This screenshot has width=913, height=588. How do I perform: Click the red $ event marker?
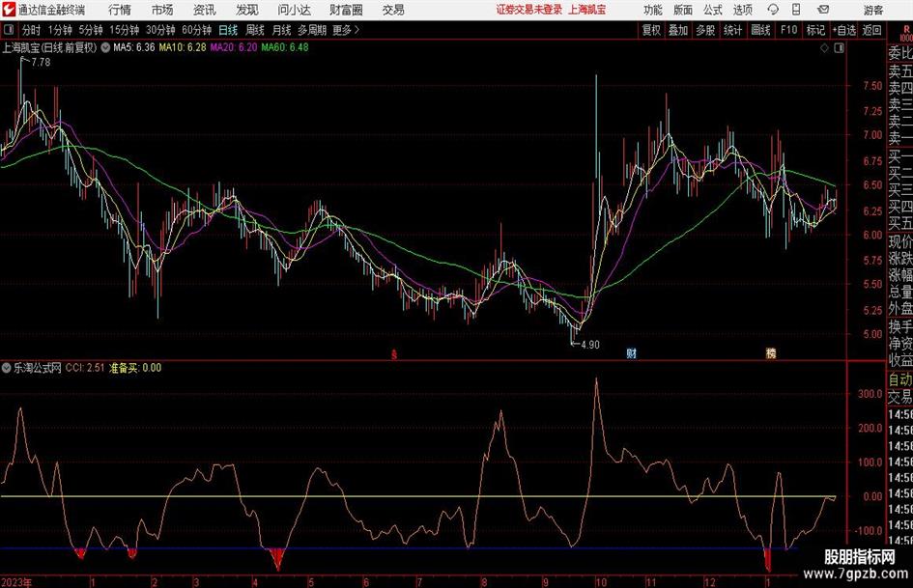click(x=394, y=353)
